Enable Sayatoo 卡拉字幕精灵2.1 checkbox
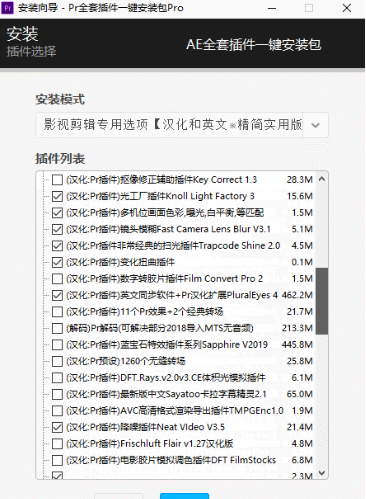366x499 pixels. (57, 394)
